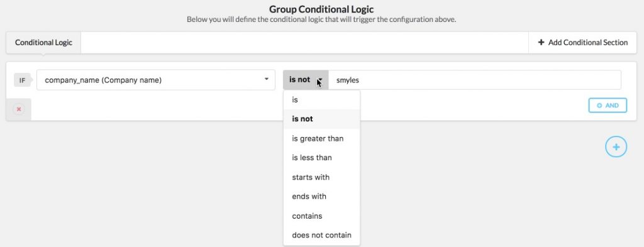Viewport: 644px width, 247px height.
Task: Select 'is' from the operator list
Action: 321,100
